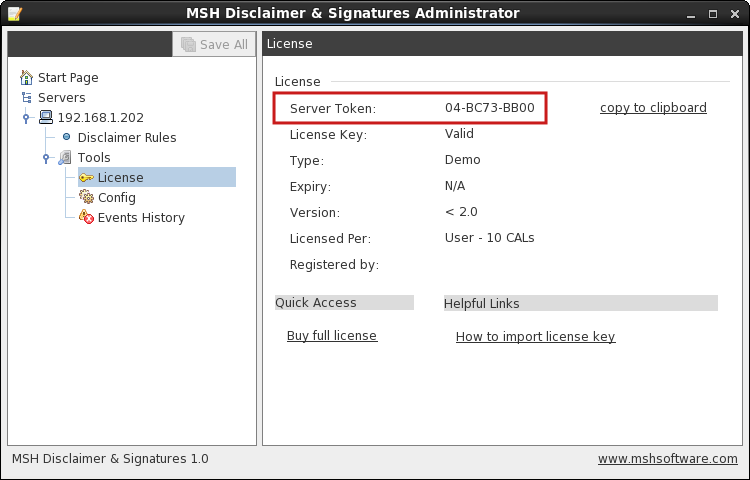Select the Servers tree item
This screenshot has height=480, width=750.
62,98
